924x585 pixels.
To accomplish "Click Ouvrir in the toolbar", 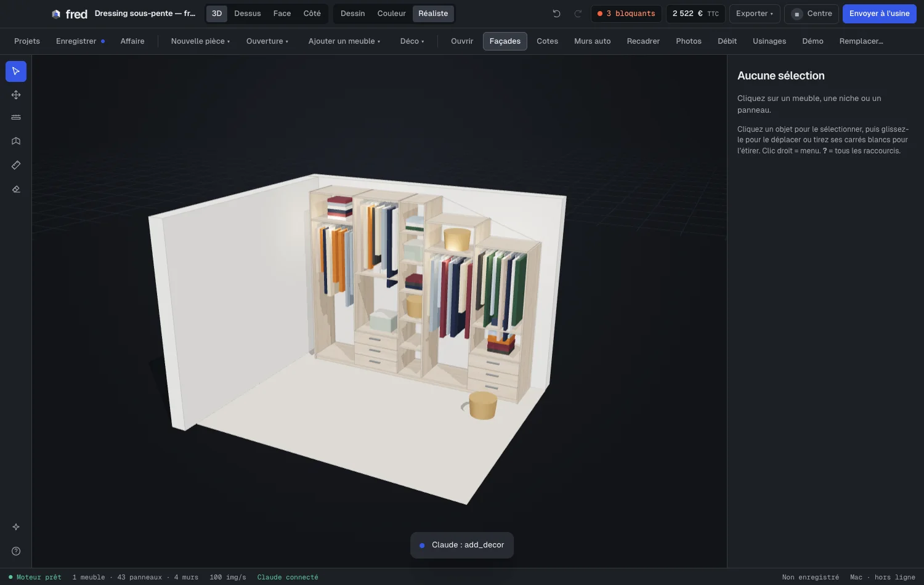I will tap(462, 41).
